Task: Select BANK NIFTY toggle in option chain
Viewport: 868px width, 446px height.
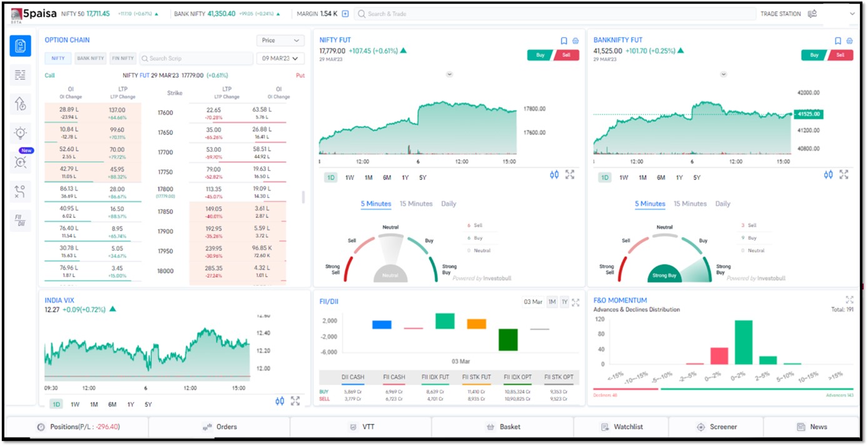Action: click(90, 58)
